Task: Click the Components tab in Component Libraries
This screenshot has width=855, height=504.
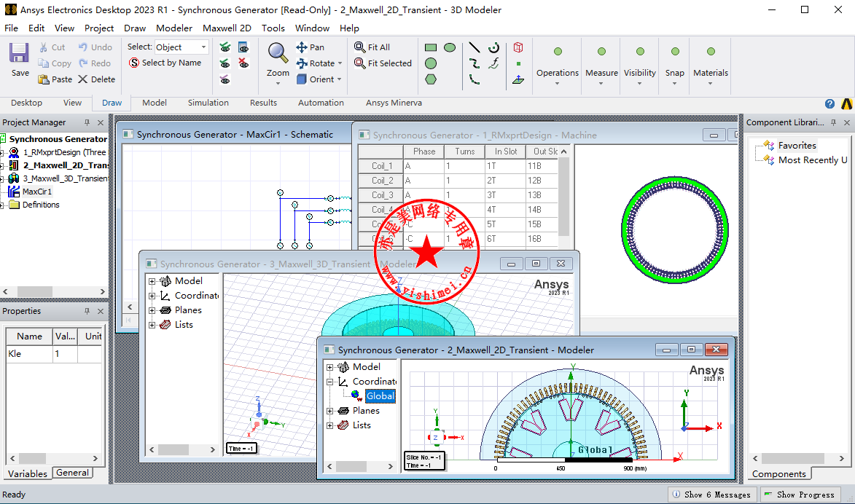Action: (778, 474)
